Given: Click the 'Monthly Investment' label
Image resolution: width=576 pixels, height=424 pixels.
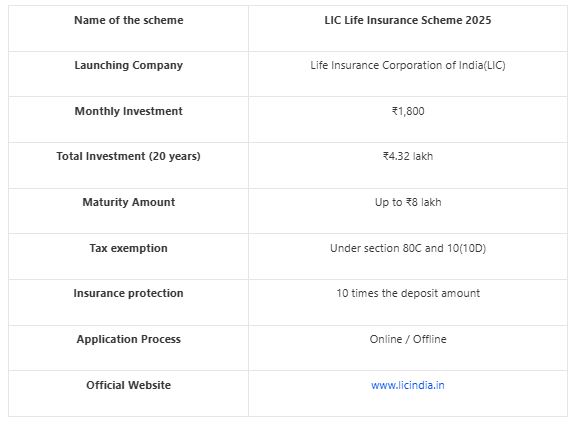Looking at the screenshot, I should click(129, 111).
